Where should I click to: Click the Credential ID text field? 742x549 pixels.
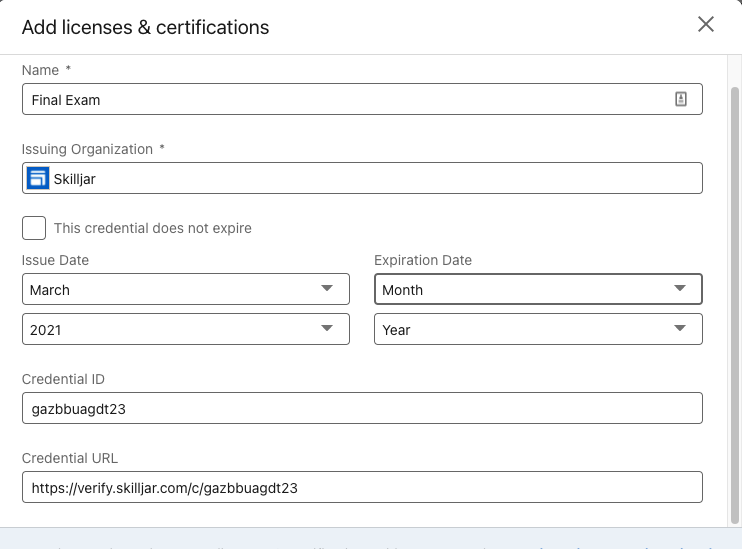pyautogui.click(x=361, y=408)
